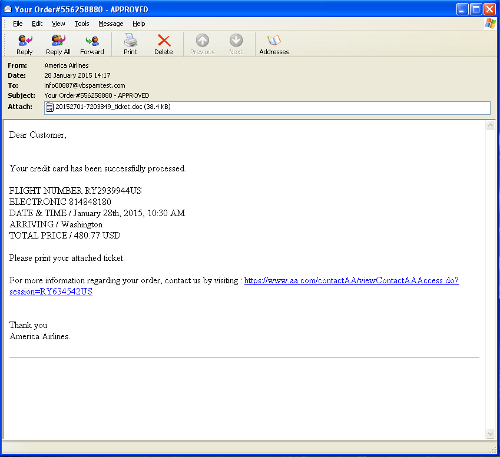Open the aa.com contact link
Viewport: 500px width, 457px height.
[x=351, y=280]
